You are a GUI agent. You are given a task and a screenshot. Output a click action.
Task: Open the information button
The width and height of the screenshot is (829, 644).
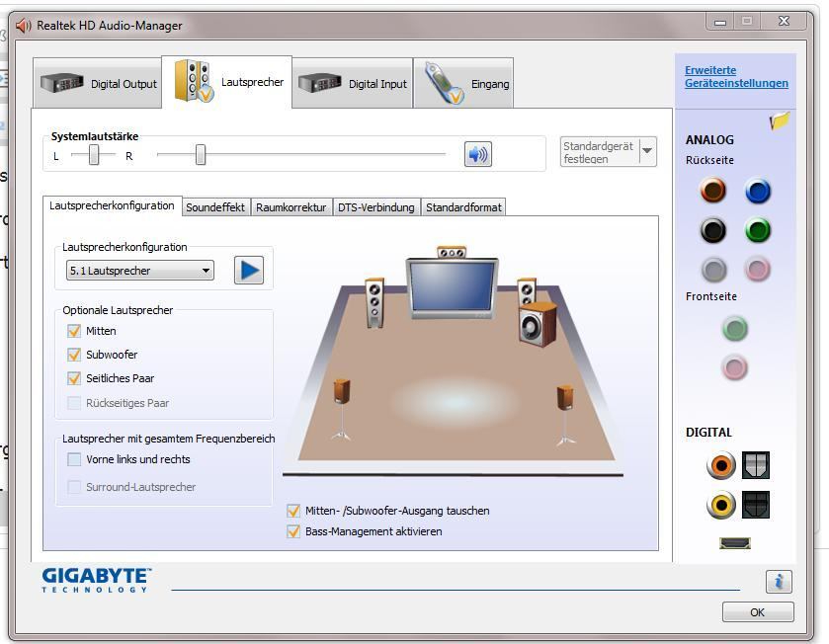(x=779, y=582)
